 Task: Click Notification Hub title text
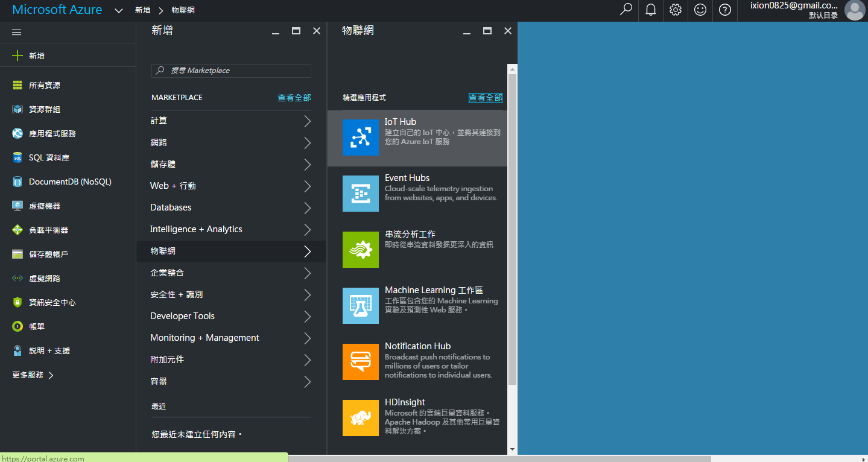coord(417,346)
